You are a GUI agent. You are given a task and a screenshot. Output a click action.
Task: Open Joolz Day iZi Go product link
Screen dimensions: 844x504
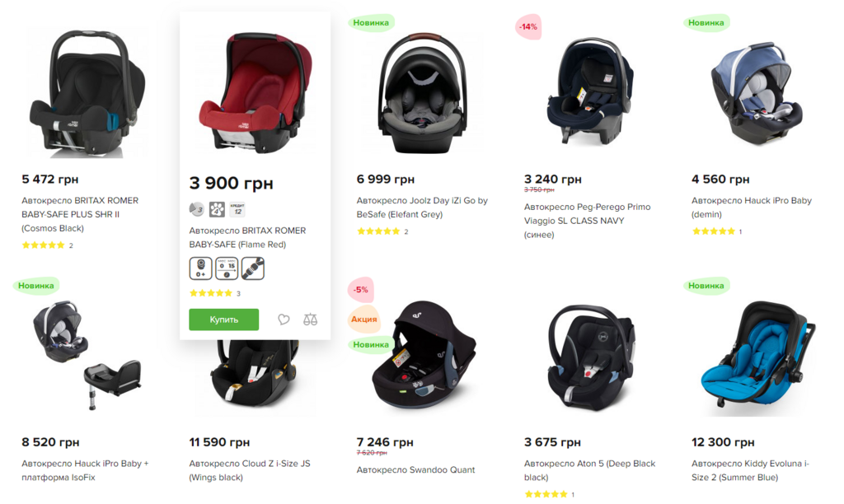tap(422, 207)
